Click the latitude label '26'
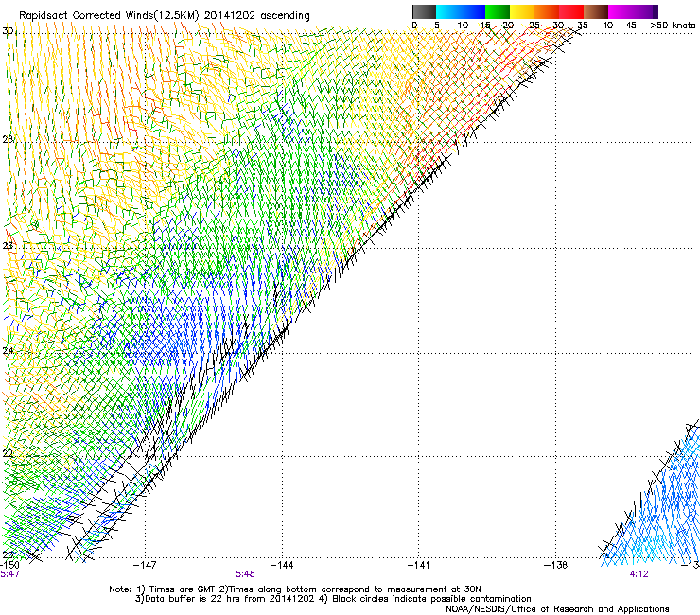This screenshot has width=700, height=615. (x=8, y=246)
